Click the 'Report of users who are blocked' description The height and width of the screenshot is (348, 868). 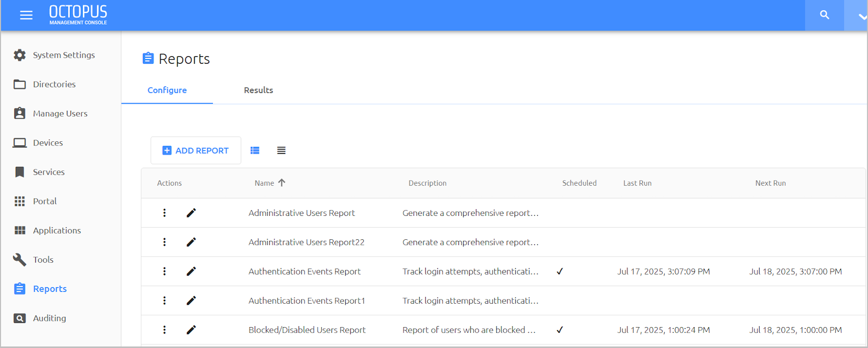pyautogui.click(x=469, y=330)
